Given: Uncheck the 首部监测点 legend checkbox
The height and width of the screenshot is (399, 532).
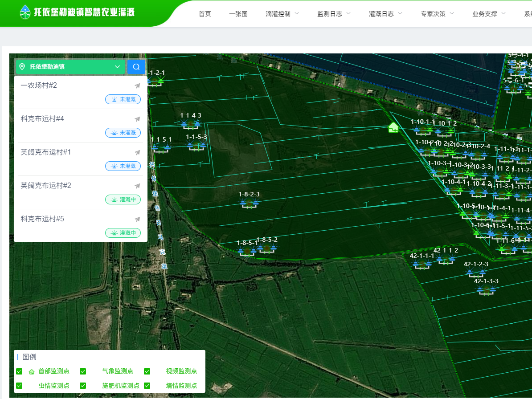Looking at the screenshot, I should (19, 371).
